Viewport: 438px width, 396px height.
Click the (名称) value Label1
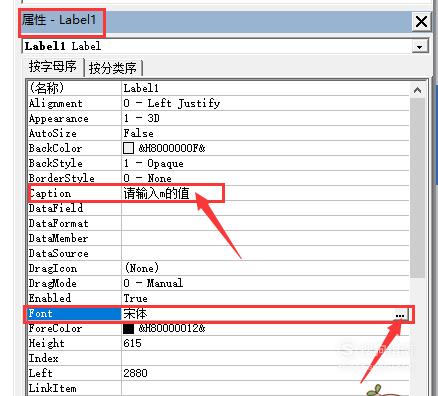141,88
